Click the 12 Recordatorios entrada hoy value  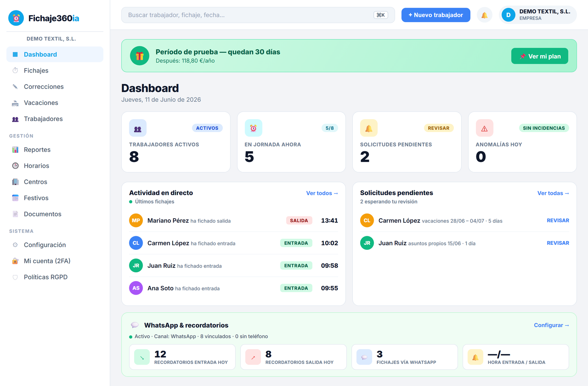click(x=160, y=354)
